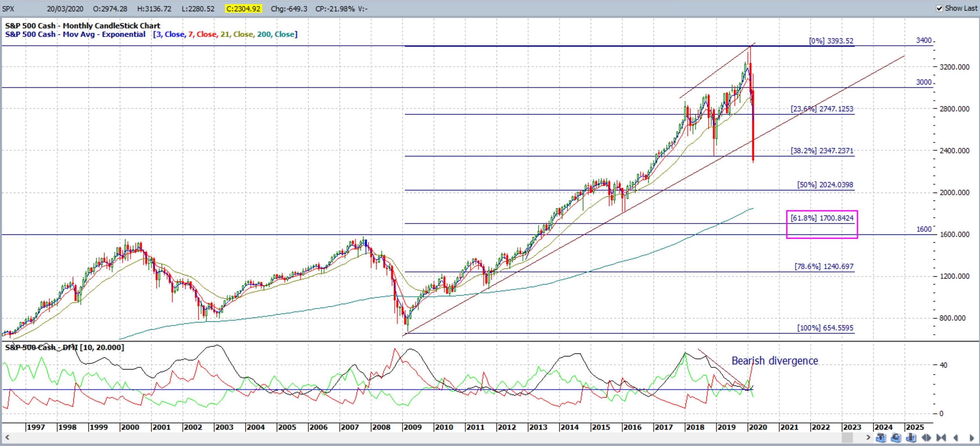Click the shift chart right triangle icon
Image resolution: width=980 pixels, height=446 pixels.
[972, 437]
